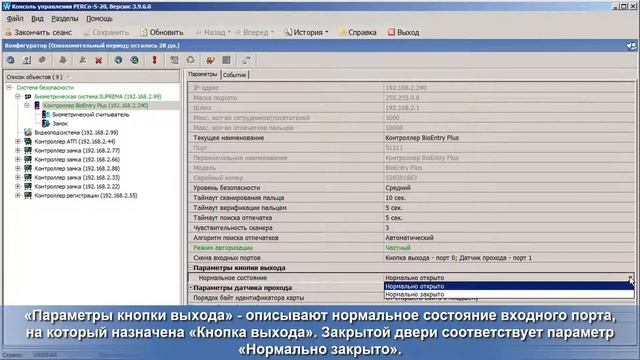Click the Таймаут сканирования пальца value 10 сек.
The height and width of the screenshot is (360, 640).
click(396, 198)
